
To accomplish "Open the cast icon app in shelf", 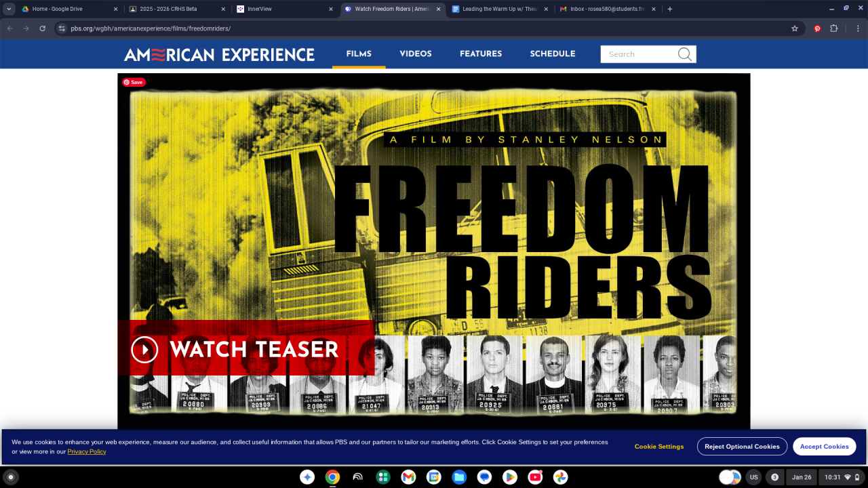I will (x=357, y=477).
